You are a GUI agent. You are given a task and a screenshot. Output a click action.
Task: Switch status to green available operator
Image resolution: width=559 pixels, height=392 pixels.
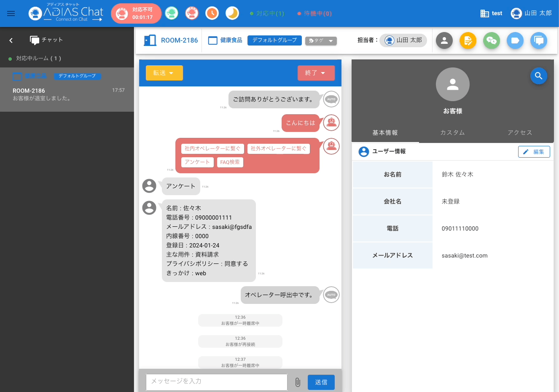(172, 13)
